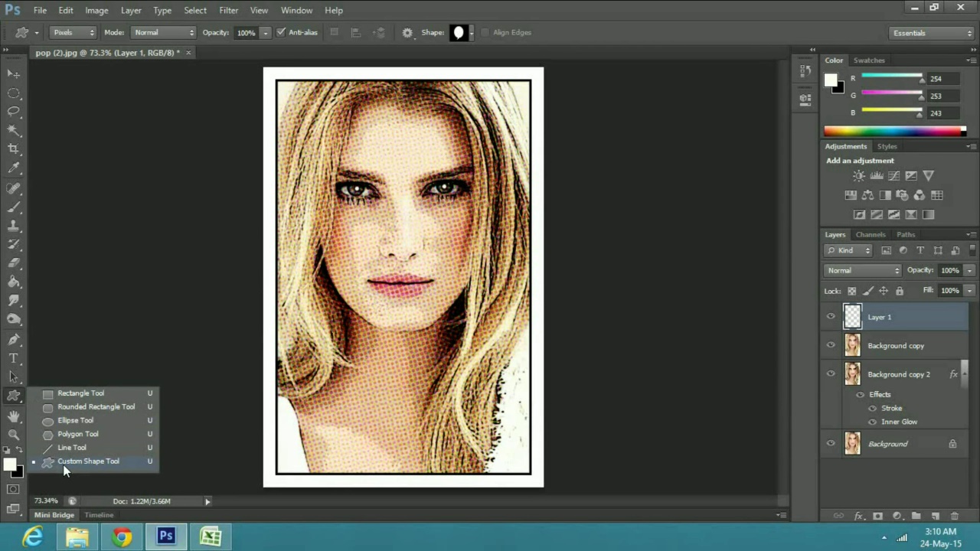980x551 pixels.
Task: Select the Crop tool
Action: [14, 149]
